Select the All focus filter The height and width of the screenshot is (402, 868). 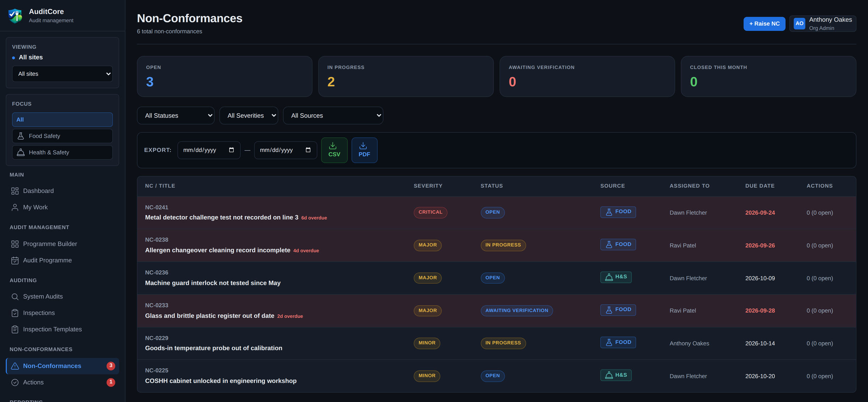coord(62,119)
